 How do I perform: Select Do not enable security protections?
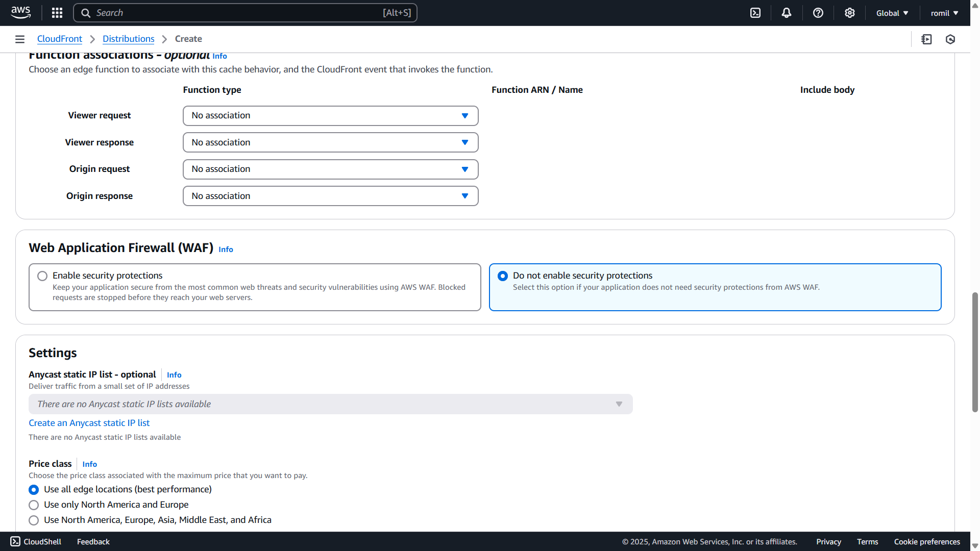point(503,276)
